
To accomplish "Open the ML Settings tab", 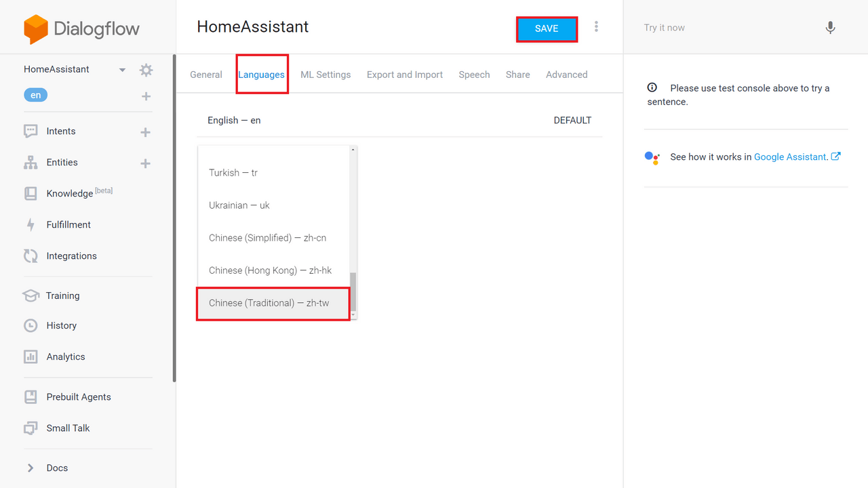I will [325, 75].
